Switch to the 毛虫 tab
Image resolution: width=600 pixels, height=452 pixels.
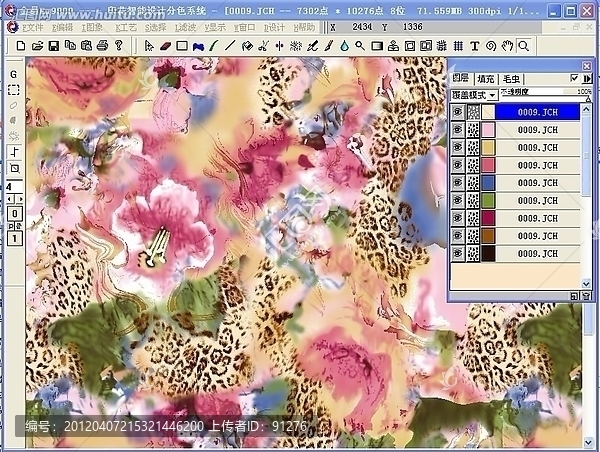click(511, 79)
